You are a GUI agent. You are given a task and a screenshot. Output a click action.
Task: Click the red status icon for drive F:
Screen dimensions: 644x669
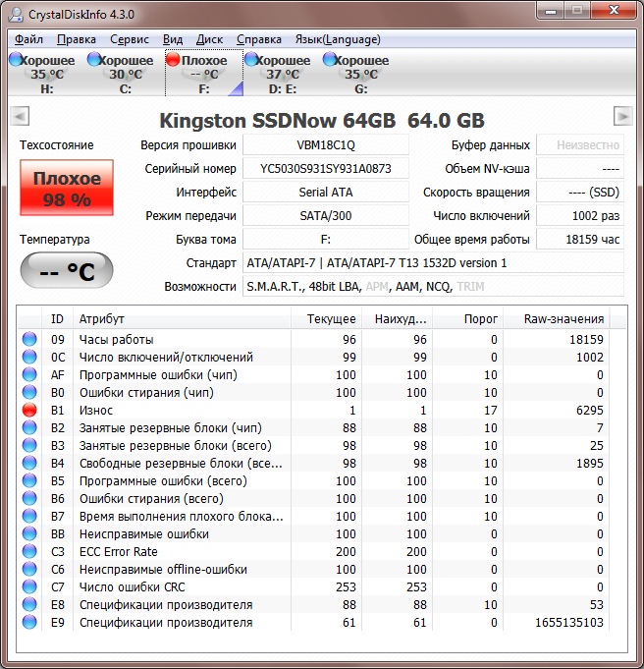pyautogui.click(x=173, y=60)
